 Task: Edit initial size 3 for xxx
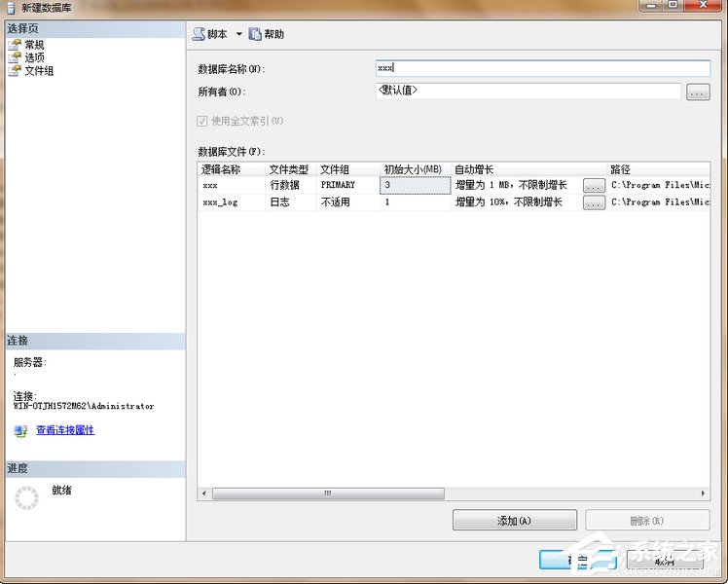click(x=415, y=185)
